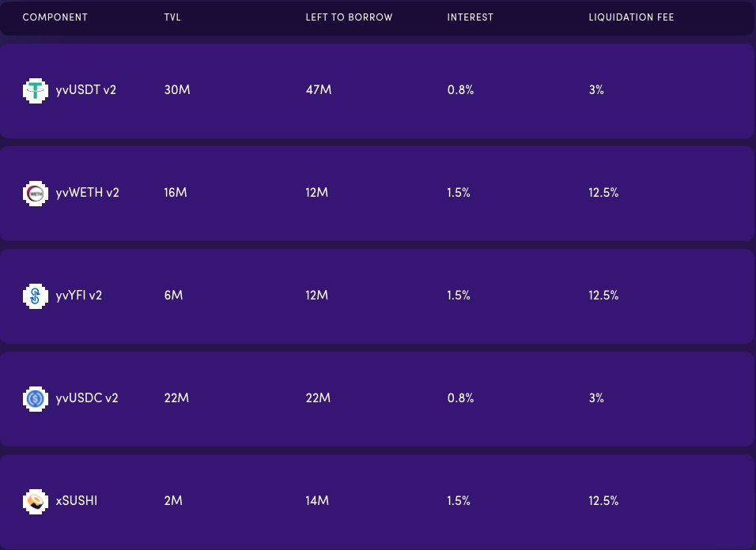756x550 pixels.
Task: Open the yvWETH v2 market name
Action: [x=88, y=193]
